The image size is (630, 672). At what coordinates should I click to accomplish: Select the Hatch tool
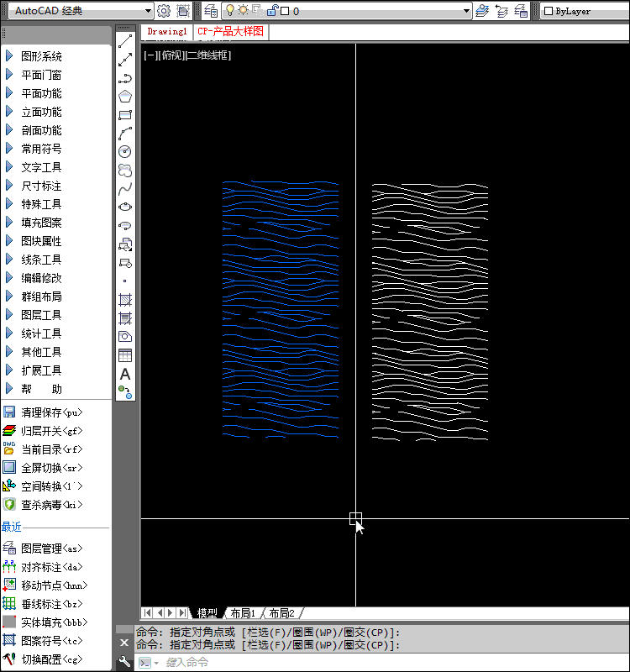[x=125, y=300]
